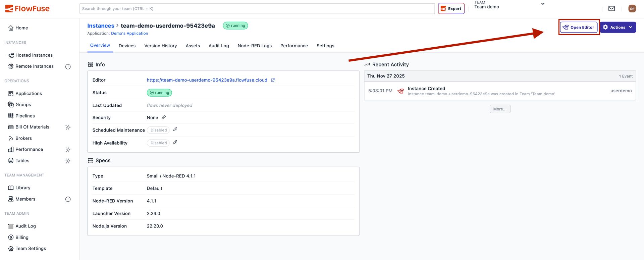Click the Open Editor button
Viewport: 644px width, 260px height.
pyautogui.click(x=579, y=28)
